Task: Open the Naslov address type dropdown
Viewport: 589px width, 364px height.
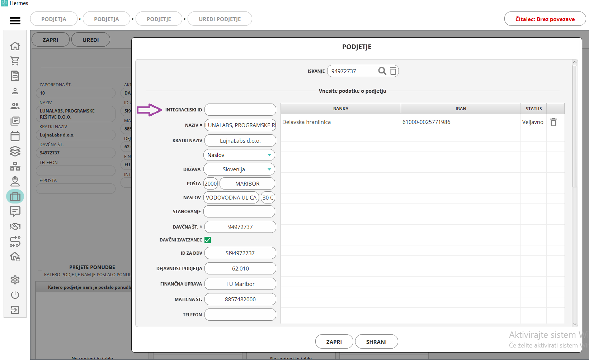Action: (x=239, y=155)
